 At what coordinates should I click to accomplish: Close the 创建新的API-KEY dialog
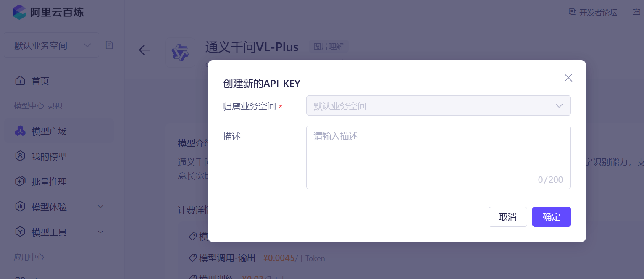pos(568,78)
